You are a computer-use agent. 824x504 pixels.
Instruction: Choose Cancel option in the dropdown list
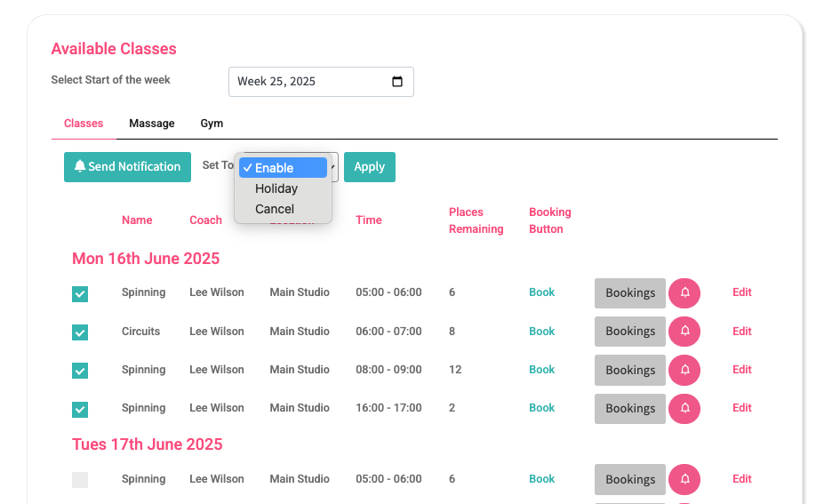click(275, 209)
